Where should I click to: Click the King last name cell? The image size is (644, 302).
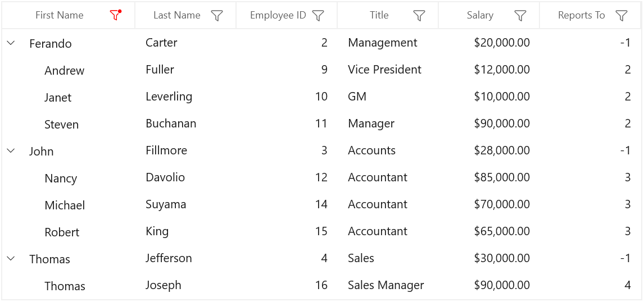pyautogui.click(x=157, y=231)
